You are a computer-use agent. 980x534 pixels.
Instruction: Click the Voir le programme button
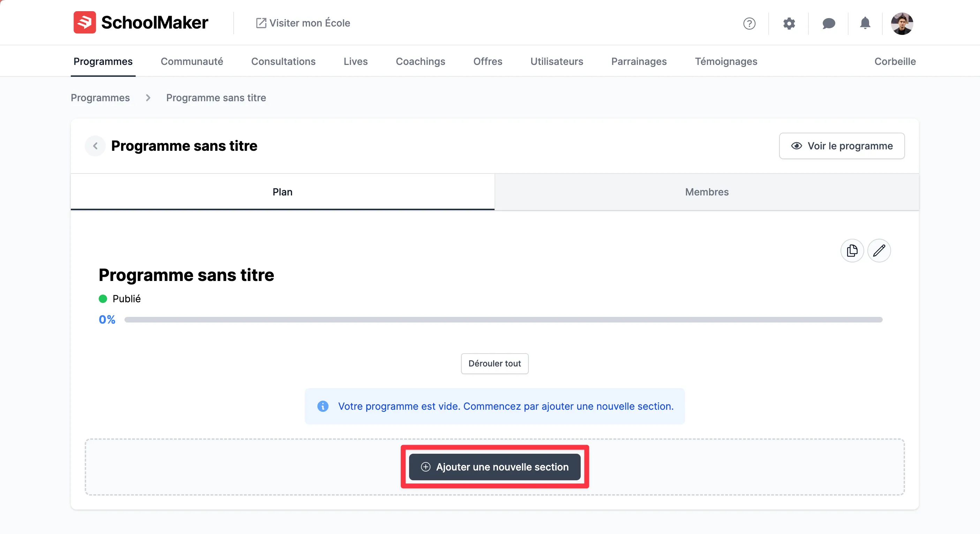[x=842, y=146]
